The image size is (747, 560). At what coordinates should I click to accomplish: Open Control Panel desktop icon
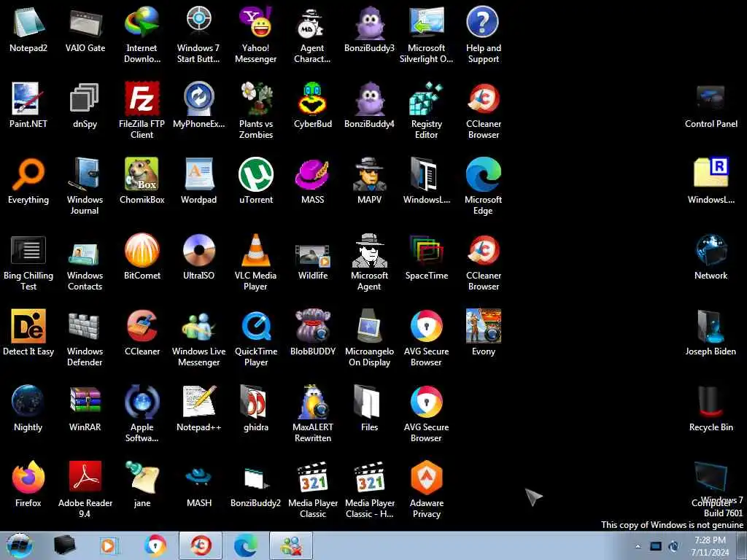(x=711, y=105)
